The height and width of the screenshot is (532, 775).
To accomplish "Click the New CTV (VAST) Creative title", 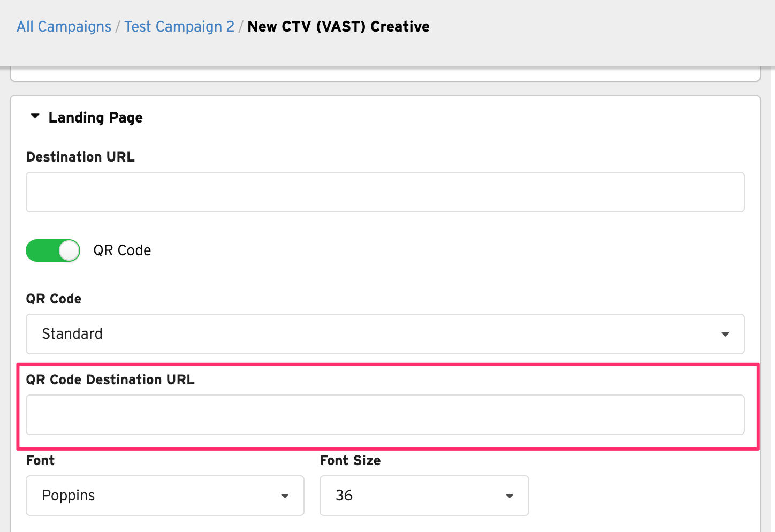I will click(338, 27).
